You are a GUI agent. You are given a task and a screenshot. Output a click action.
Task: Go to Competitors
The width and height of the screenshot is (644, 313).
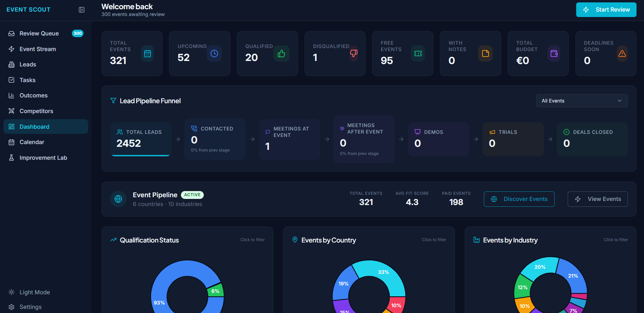click(x=46, y=111)
